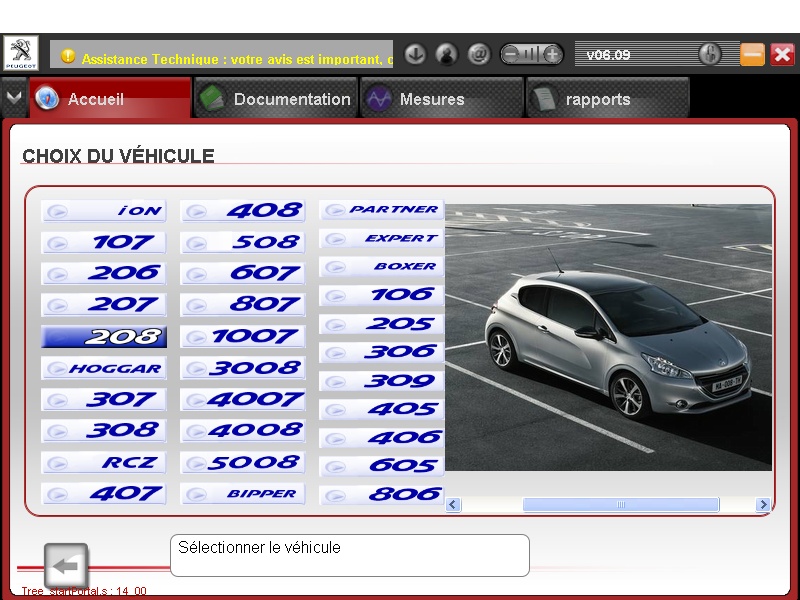Click the right arrow of the image scrollbar
Image resolution: width=800 pixels, height=600 pixels.
(763, 505)
